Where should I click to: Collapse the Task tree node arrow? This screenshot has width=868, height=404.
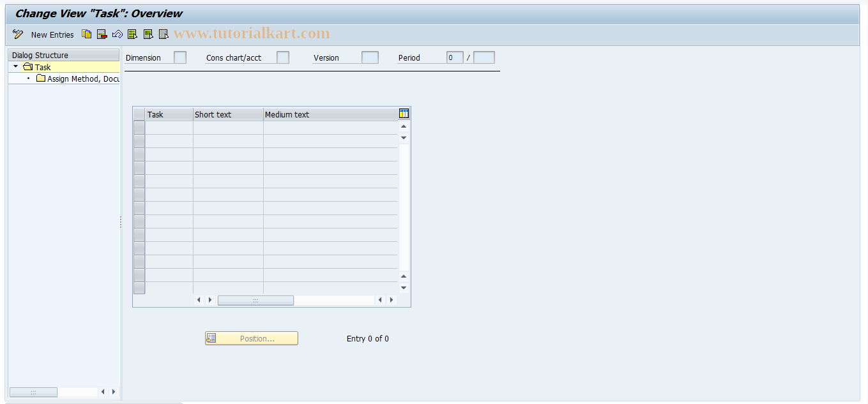point(16,66)
